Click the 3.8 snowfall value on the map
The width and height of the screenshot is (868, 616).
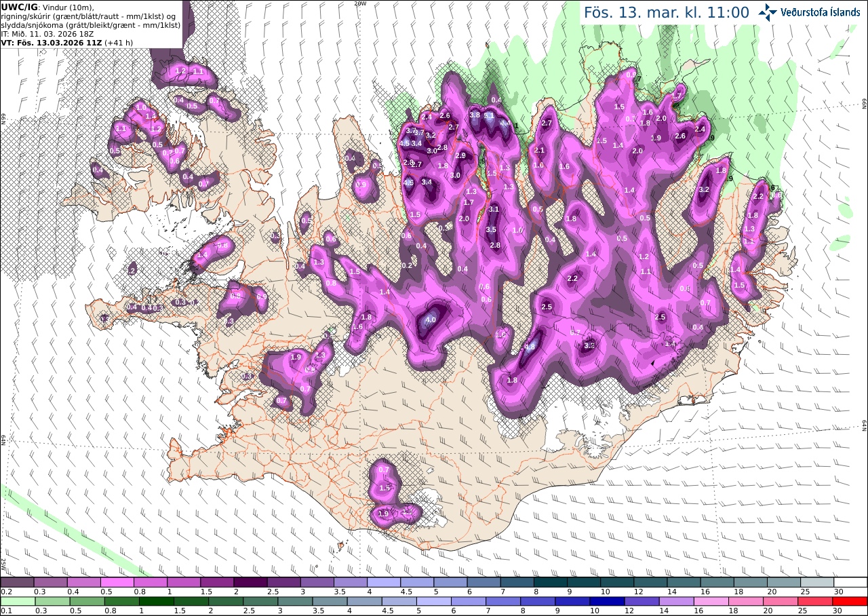click(475, 115)
